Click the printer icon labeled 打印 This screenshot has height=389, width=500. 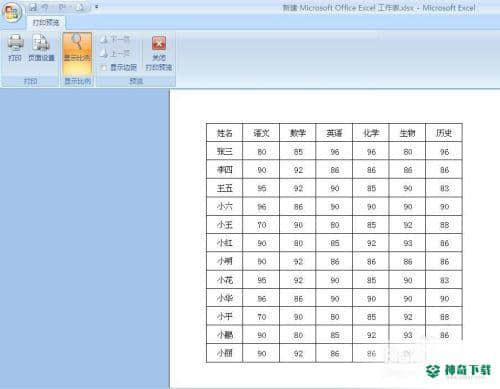[15, 48]
